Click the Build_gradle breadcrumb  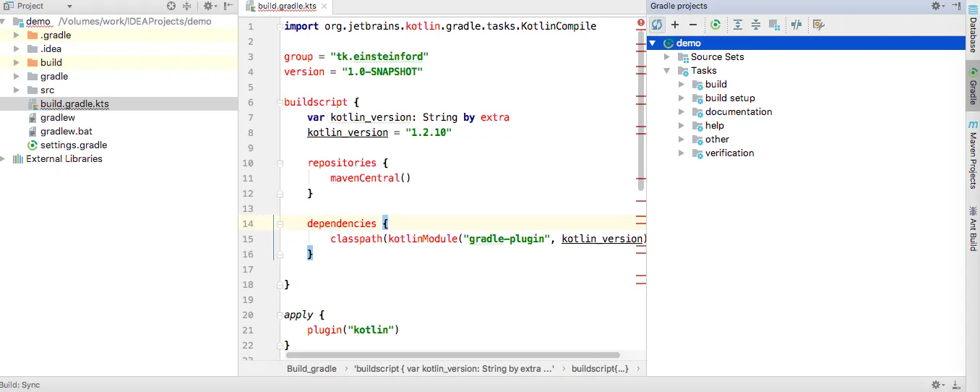311,369
